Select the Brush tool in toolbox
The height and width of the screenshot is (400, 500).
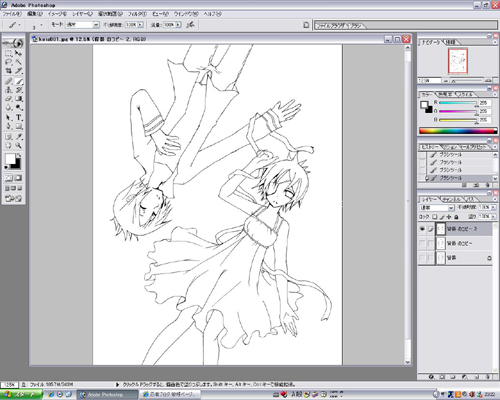click(x=19, y=81)
